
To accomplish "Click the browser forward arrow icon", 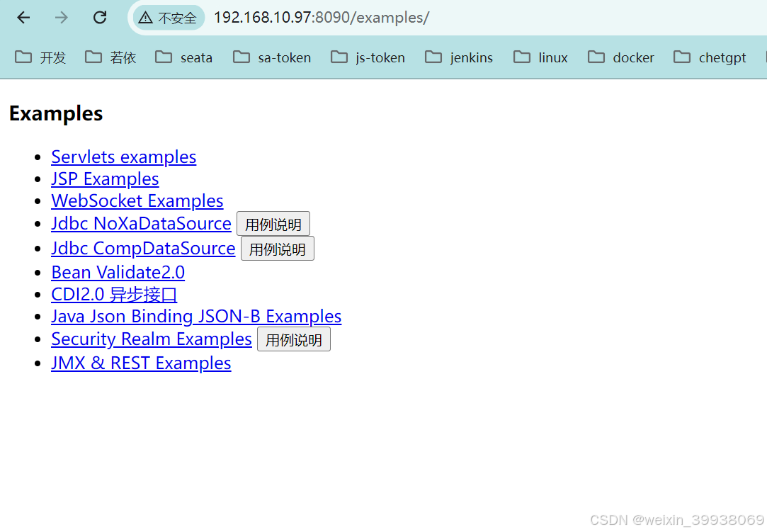I will (x=62, y=18).
